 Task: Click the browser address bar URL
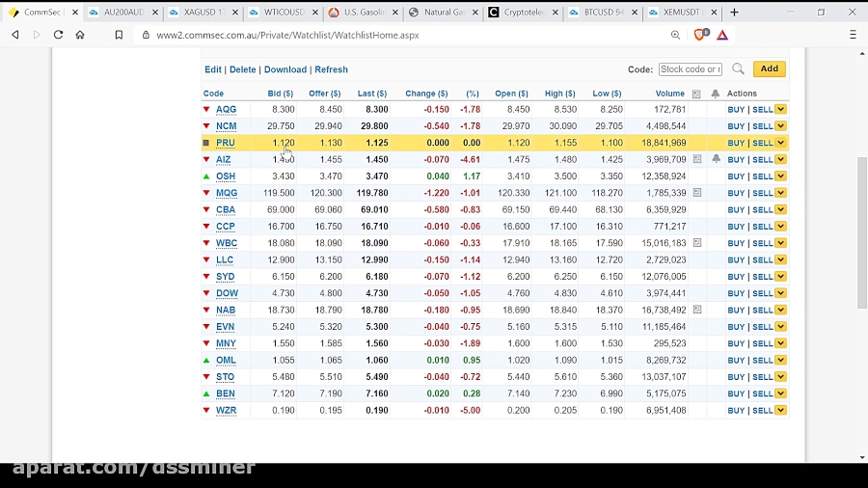(x=287, y=35)
